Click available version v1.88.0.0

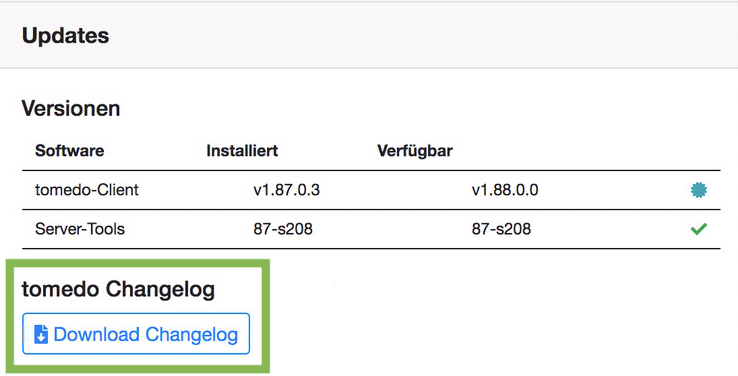click(x=505, y=190)
